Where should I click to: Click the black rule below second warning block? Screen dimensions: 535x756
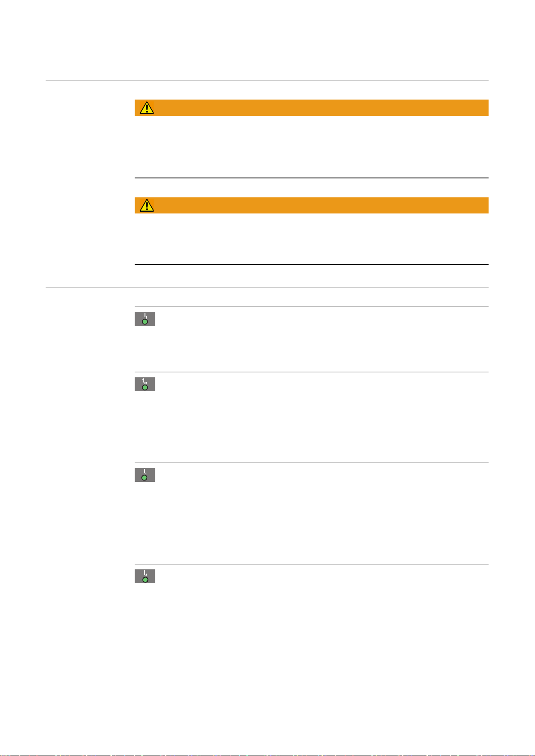tap(311, 265)
